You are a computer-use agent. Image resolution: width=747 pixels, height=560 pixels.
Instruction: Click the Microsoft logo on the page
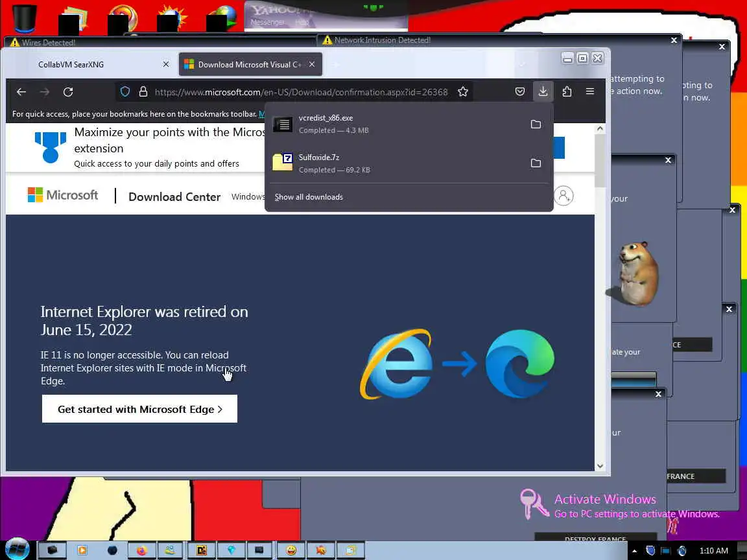(x=63, y=195)
